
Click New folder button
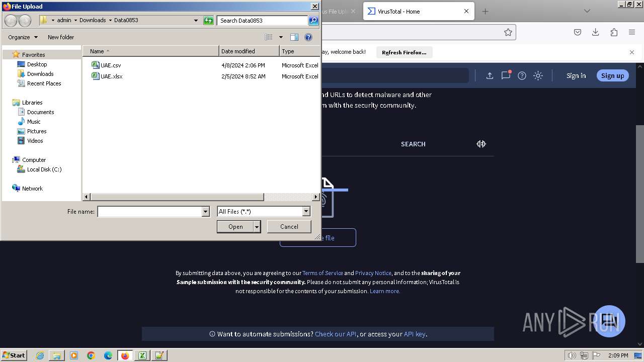point(61,37)
